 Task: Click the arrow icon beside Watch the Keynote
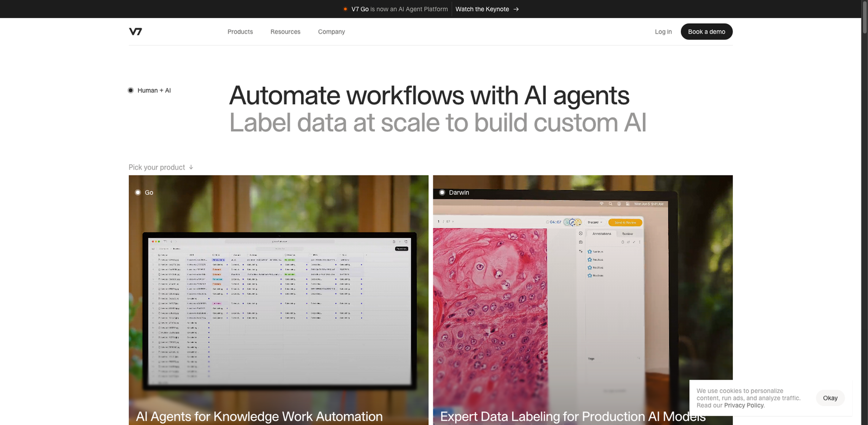pos(516,9)
